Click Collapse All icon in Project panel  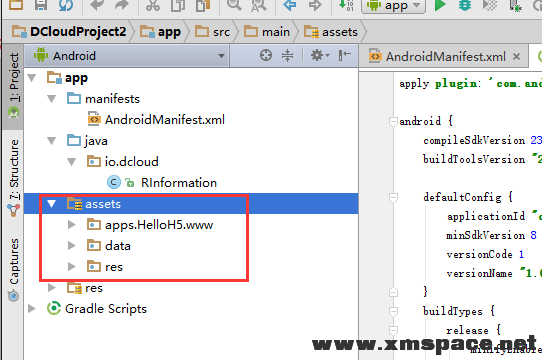287,55
